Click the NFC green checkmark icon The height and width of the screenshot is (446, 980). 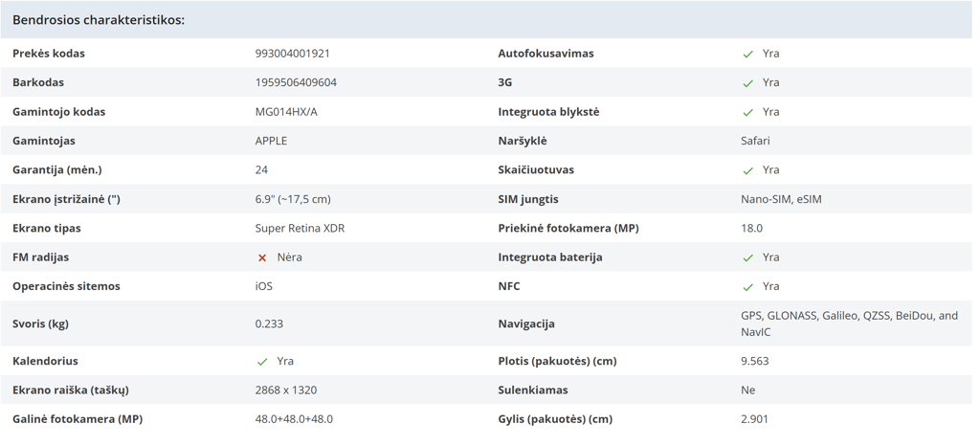(x=747, y=287)
